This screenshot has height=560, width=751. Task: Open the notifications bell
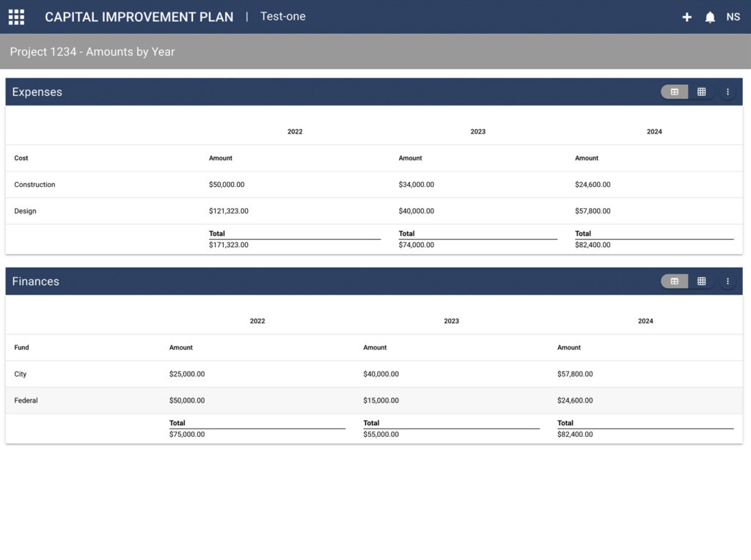pyautogui.click(x=710, y=16)
